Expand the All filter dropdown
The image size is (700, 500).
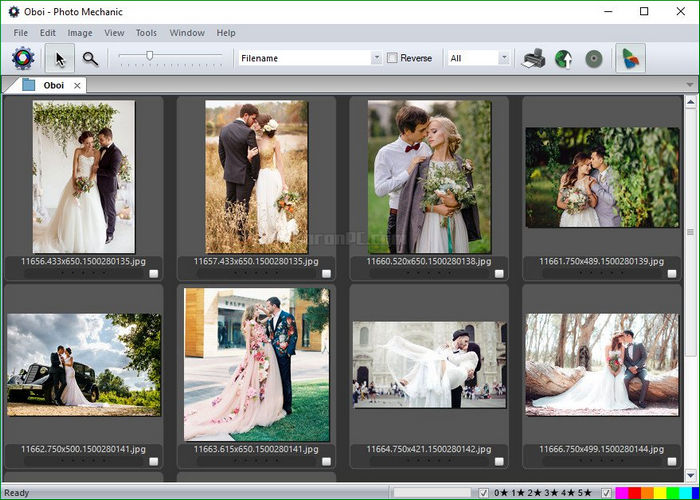tap(504, 58)
